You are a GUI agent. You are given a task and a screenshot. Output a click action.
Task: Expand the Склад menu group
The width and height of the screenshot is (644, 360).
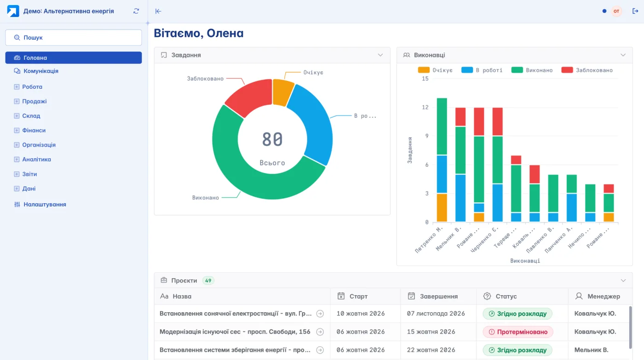[x=17, y=116]
